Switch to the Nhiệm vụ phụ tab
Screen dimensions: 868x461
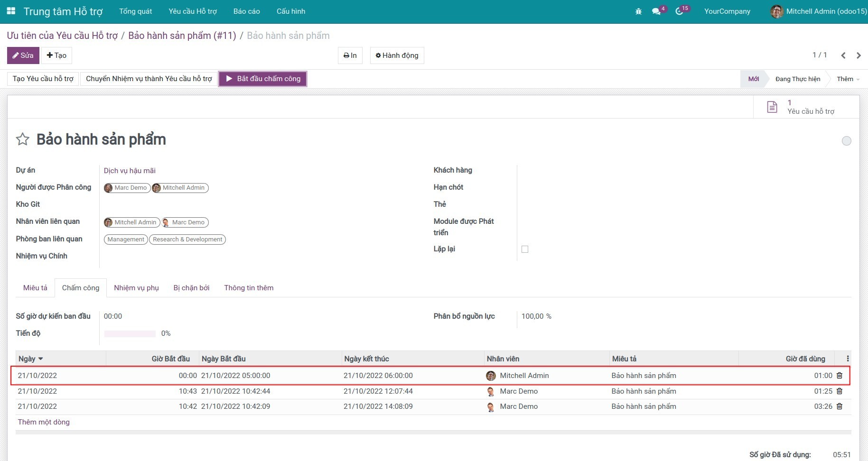coord(136,288)
